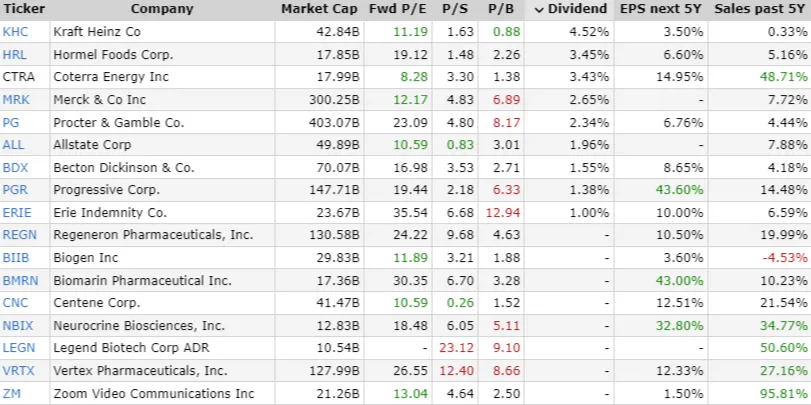Click the 4.52% dividend value

[589, 32]
